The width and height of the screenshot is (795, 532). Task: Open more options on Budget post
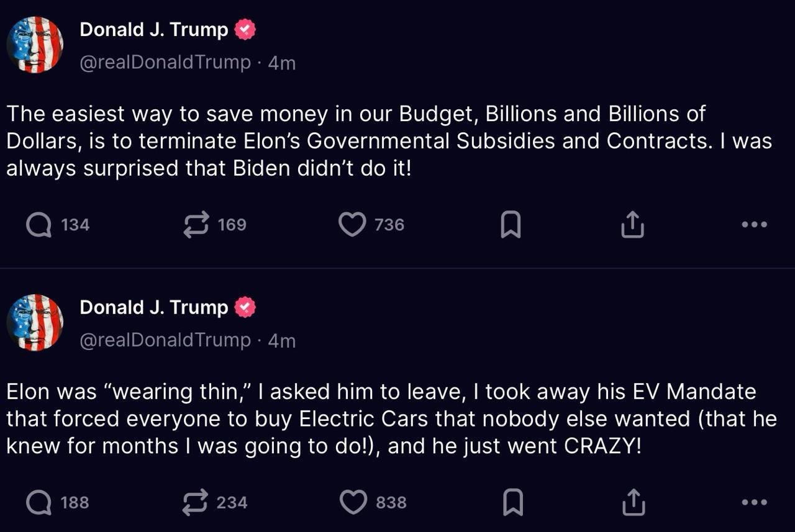click(755, 225)
